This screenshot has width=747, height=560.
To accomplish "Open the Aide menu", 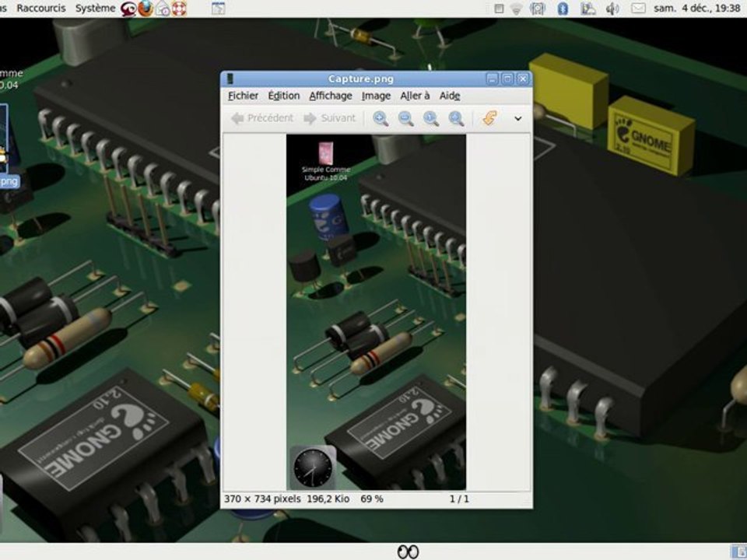I will 450,96.
